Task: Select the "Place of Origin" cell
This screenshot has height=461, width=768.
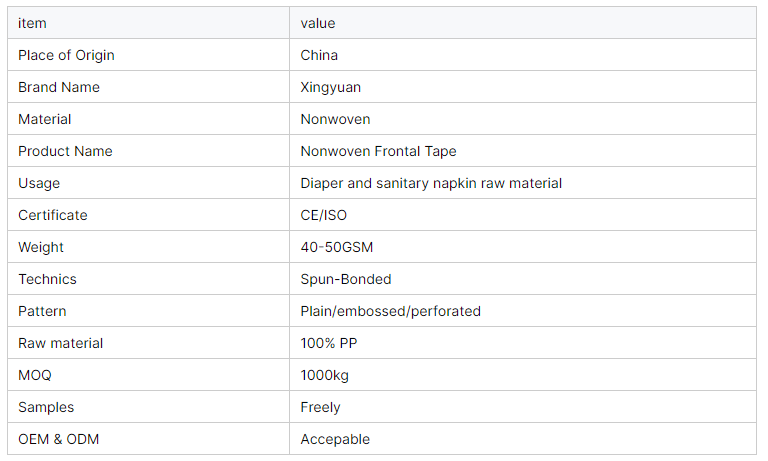Action: click(x=65, y=55)
